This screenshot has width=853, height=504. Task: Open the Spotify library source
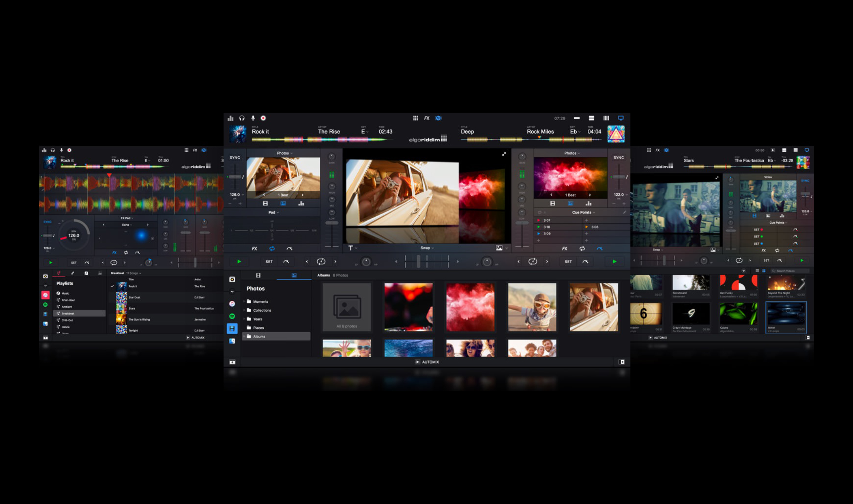(x=232, y=316)
